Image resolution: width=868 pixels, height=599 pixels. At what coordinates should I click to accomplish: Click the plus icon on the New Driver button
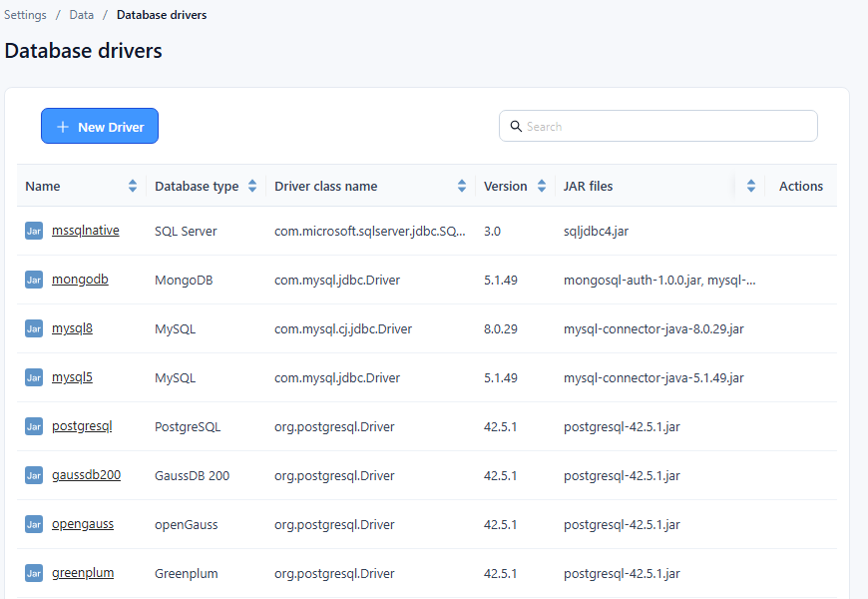(x=63, y=127)
